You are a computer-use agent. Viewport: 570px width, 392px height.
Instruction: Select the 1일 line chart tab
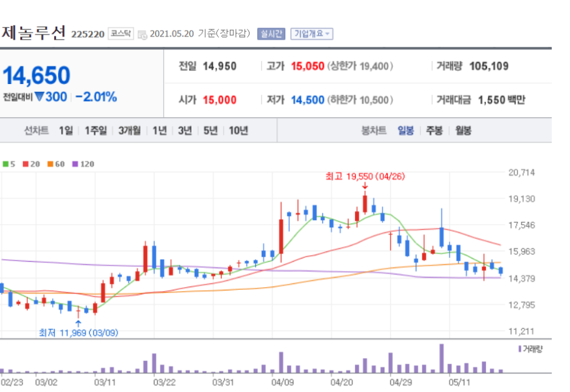[66, 130]
